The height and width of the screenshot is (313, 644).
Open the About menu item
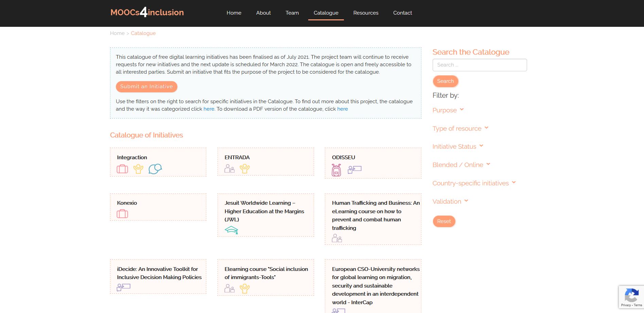[x=263, y=13]
